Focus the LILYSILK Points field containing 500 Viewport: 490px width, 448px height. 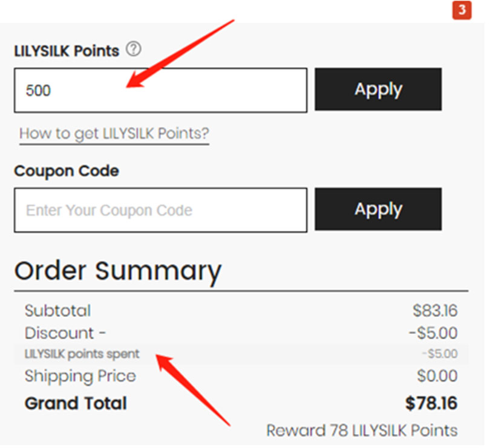161,90
